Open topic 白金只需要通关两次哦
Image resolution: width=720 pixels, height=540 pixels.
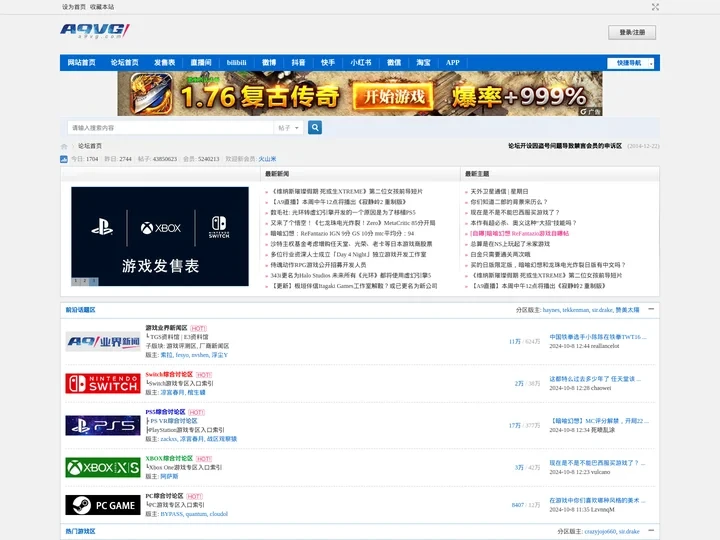click(x=500, y=254)
